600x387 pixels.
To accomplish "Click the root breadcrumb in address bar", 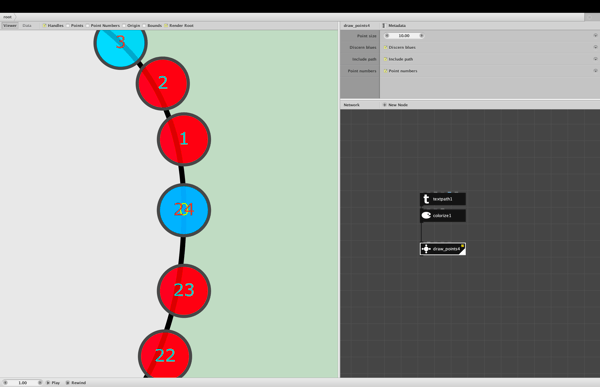I will (x=7, y=17).
